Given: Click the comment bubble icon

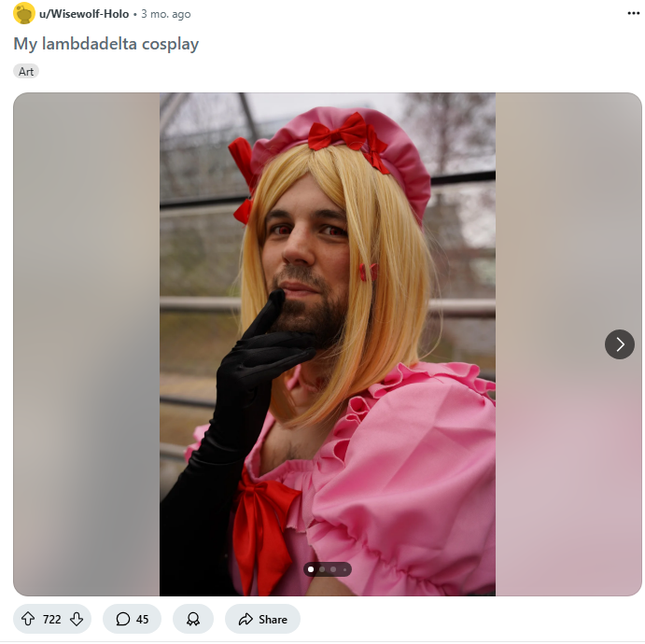Looking at the screenshot, I should pyautogui.click(x=122, y=619).
